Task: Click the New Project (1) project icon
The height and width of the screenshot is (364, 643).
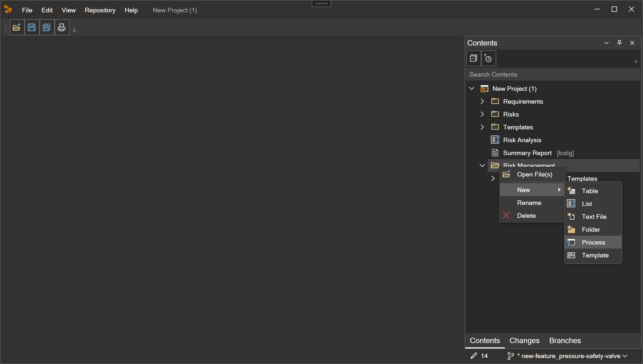Action: pyautogui.click(x=484, y=89)
